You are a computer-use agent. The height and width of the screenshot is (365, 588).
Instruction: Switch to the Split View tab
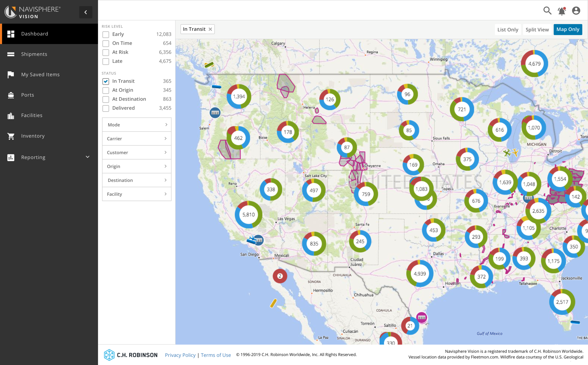point(537,29)
